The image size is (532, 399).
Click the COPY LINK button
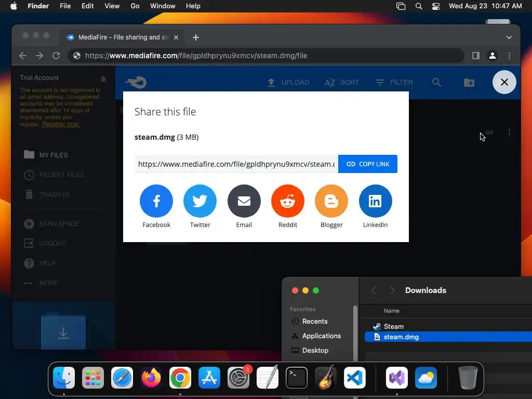click(x=368, y=164)
